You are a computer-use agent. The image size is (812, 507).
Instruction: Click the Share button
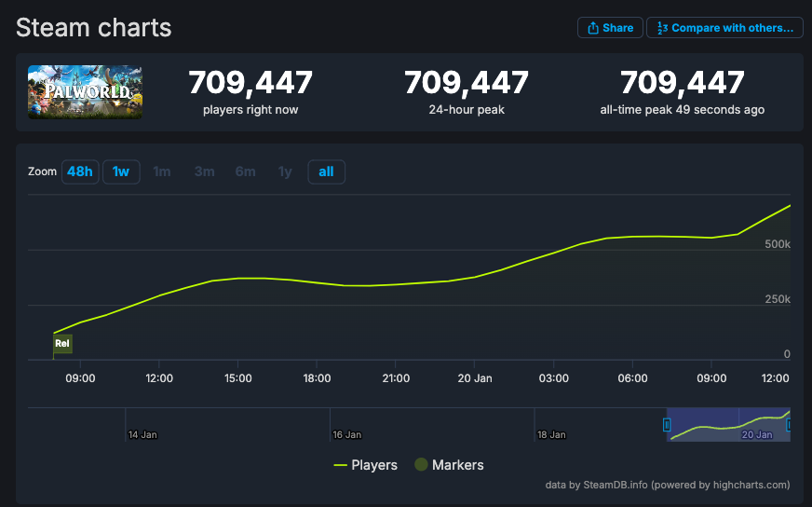[610, 28]
